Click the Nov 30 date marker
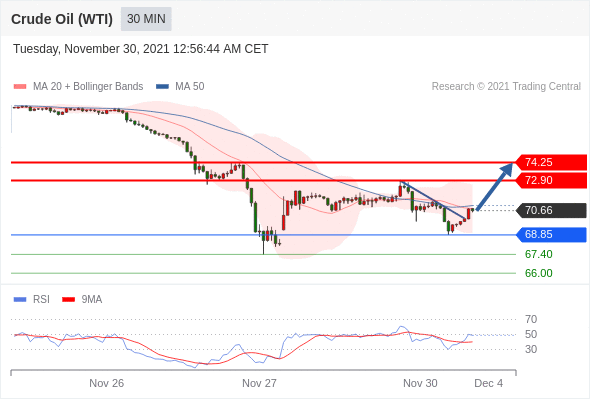The image size is (590, 400). (x=420, y=383)
